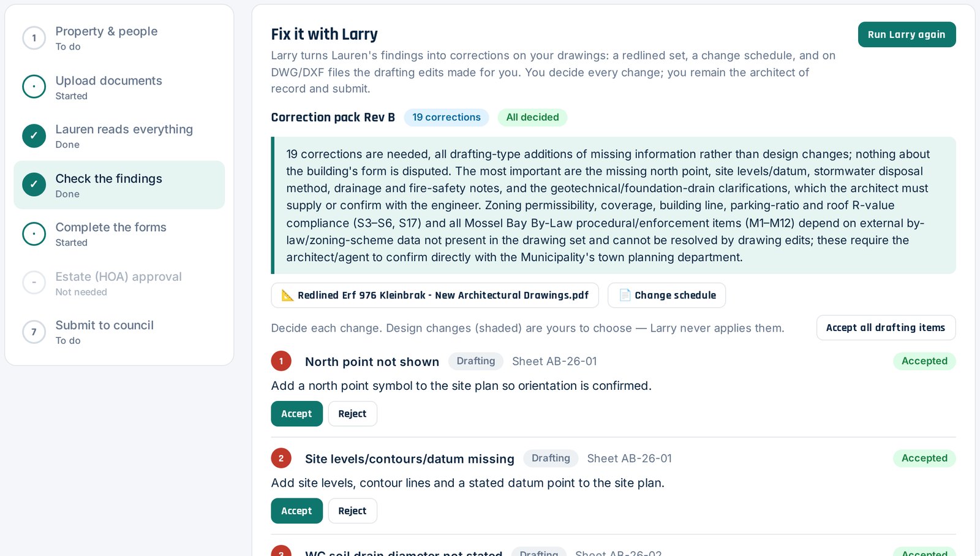Click the step 1 circle for Property & people

pos(34,38)
